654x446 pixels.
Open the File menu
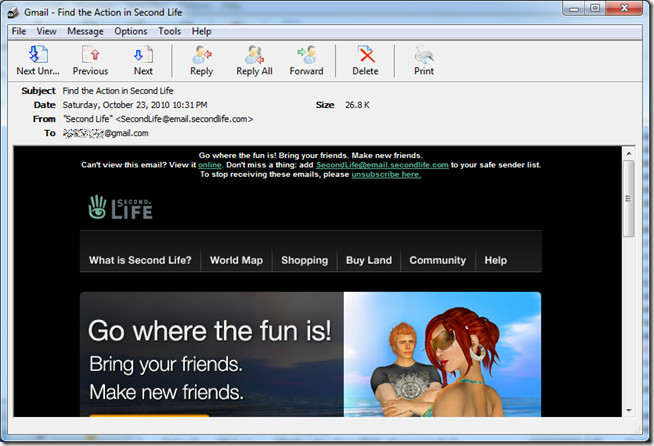(19, 31)
